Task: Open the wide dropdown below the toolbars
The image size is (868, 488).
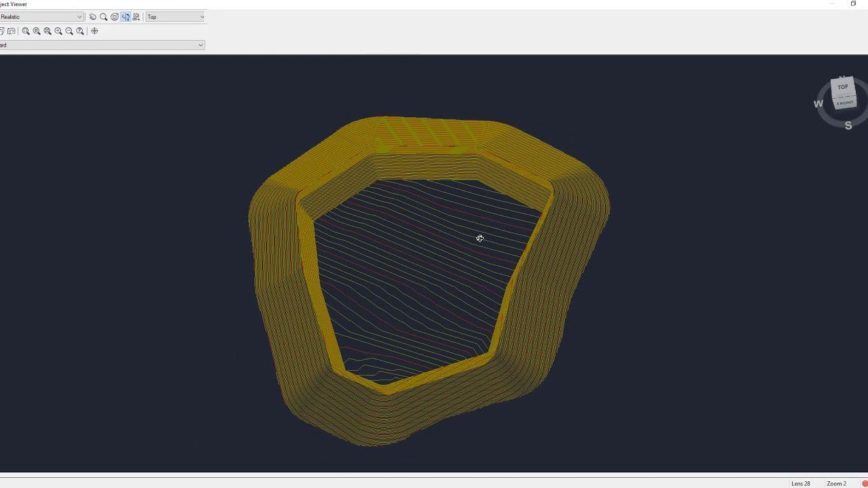Action: point(102,45)
